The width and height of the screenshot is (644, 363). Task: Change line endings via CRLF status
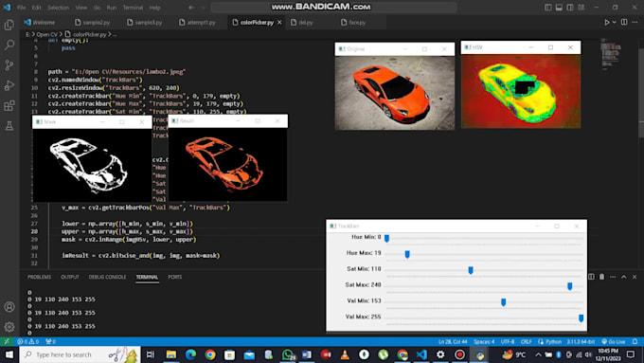[527, 341]
